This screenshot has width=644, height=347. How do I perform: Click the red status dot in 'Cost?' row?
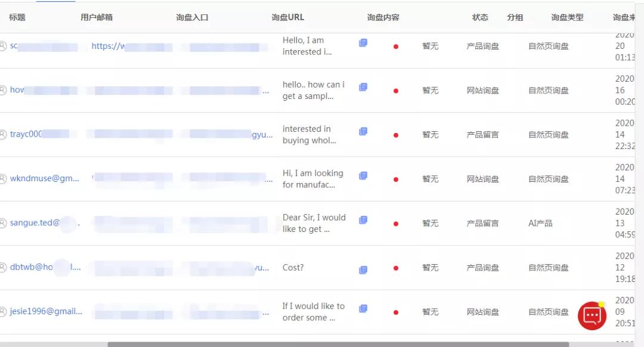(x=396, y=268)
